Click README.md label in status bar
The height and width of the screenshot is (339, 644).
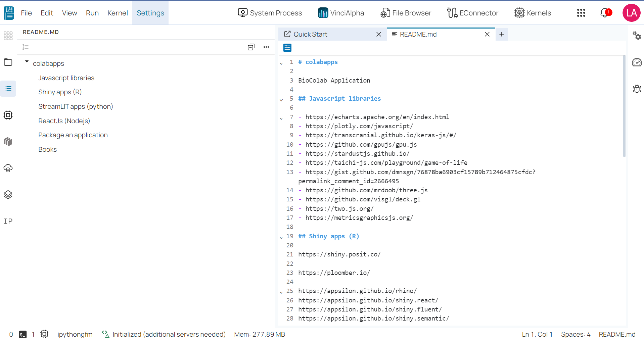click(617, 334)
